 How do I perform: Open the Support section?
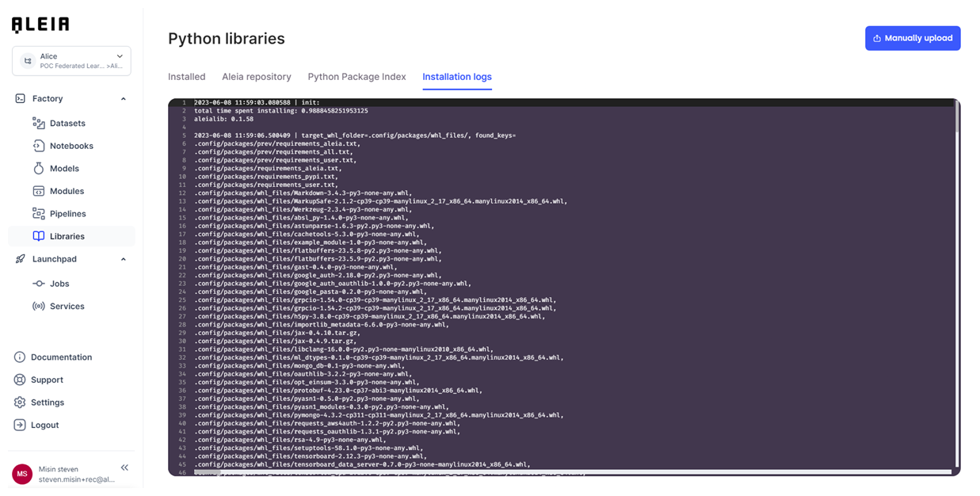tap(47, 380)
